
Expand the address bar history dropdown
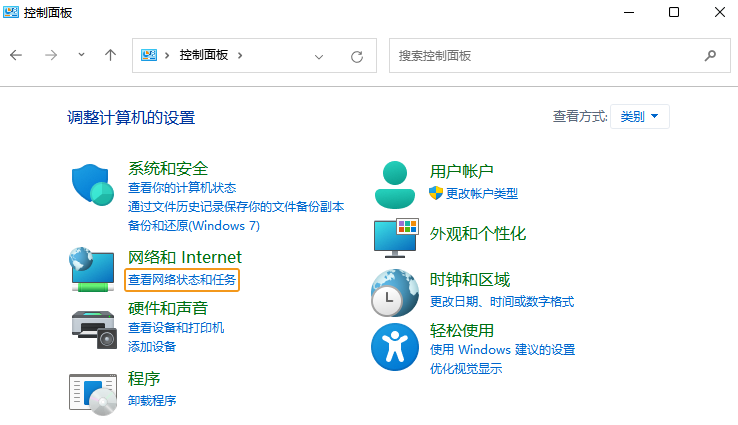coord(319,56)
